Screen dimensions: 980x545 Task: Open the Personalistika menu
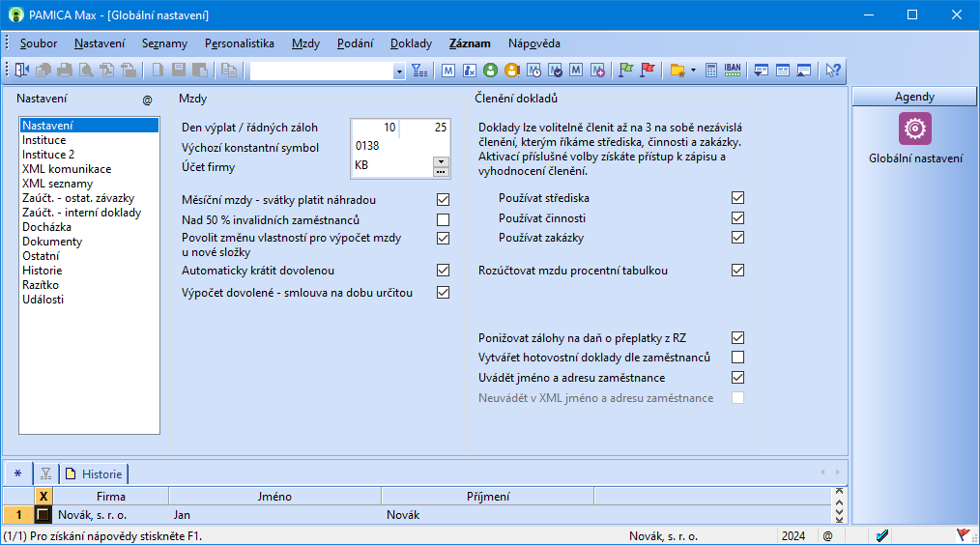[x=240, y=43]
